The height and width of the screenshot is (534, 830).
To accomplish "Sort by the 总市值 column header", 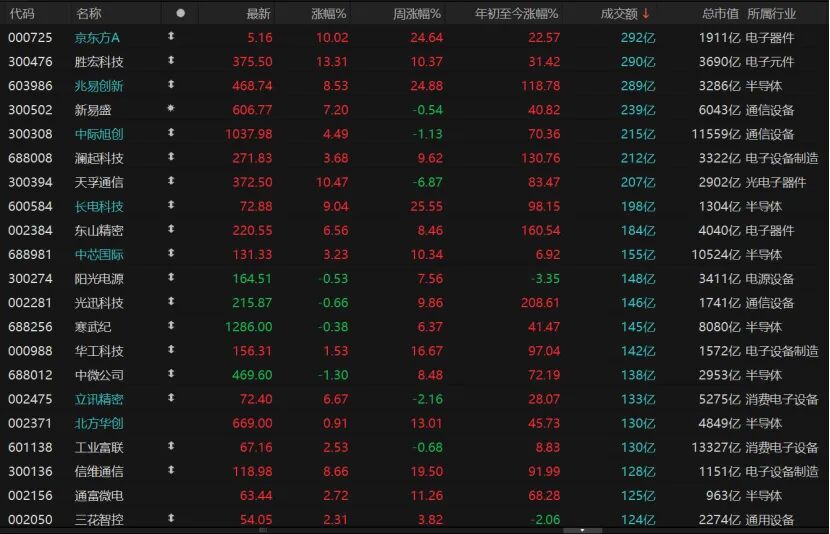I will tap(720, 14).
